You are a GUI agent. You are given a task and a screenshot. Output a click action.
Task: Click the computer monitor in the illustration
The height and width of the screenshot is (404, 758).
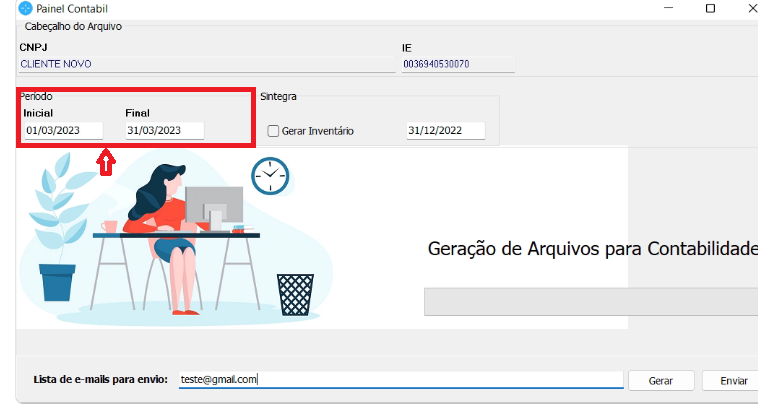coord(214,204)
